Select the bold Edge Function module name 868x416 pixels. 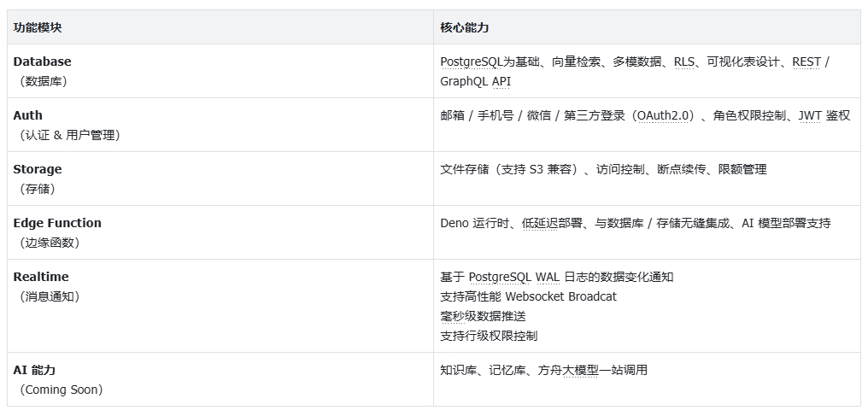[57, 222]
